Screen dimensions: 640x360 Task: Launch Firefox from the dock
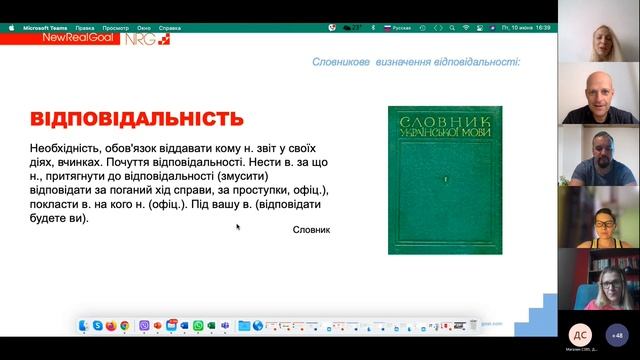pos(111,325)
